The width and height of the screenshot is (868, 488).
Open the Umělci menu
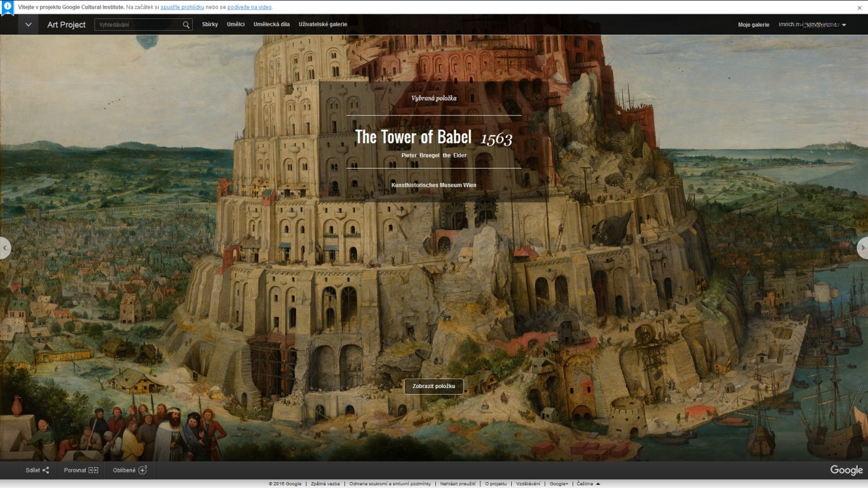click(x=235, y=25)
